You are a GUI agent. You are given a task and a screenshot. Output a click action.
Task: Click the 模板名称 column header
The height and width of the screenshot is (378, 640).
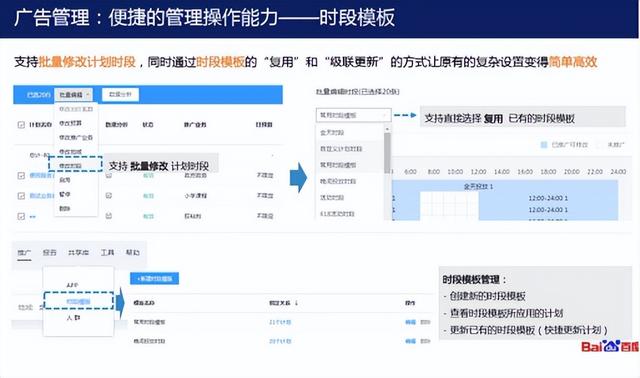[x=144, y=303]
